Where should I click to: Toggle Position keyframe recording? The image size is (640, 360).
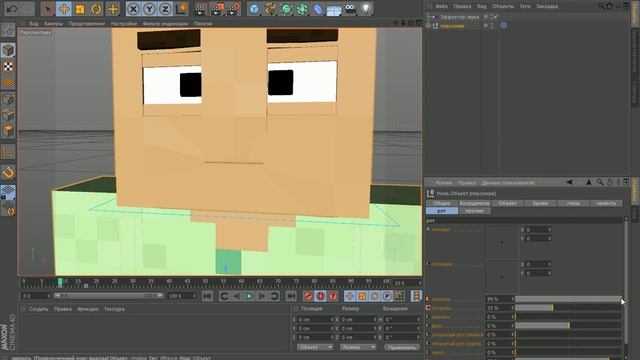(x=350, y=296)
